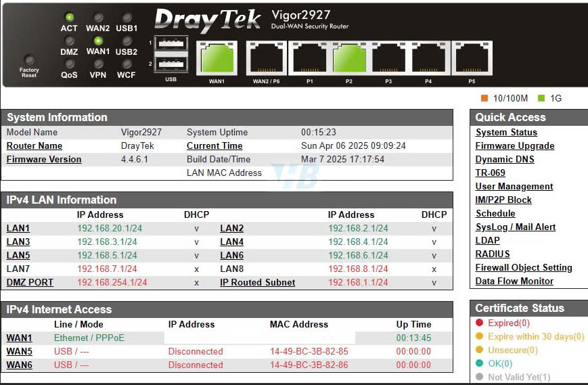Click the DrayTek logo
Screen dimensions: 588x385
click(x=207, y=20)
